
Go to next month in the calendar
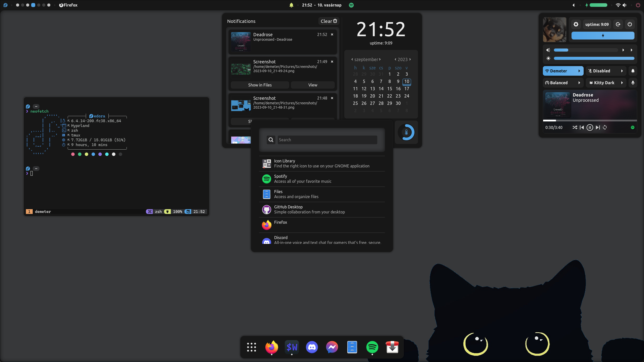(x=380, y=59)
